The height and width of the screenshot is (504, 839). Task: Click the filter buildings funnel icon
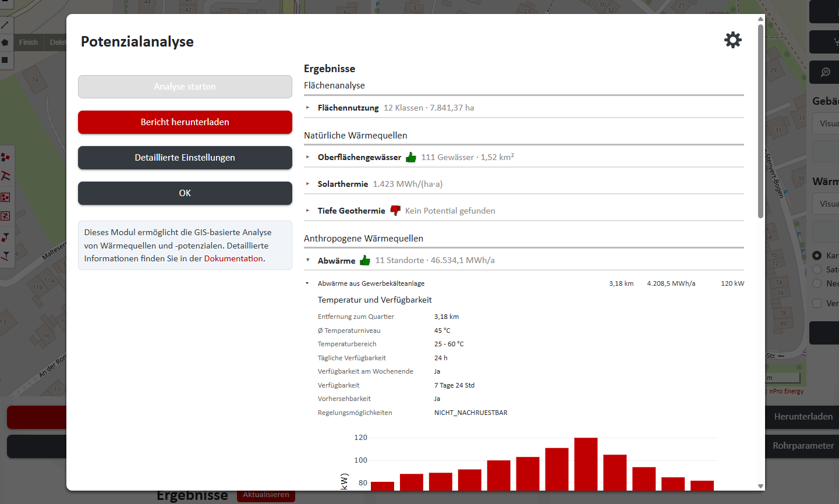[x=5, y=237]
